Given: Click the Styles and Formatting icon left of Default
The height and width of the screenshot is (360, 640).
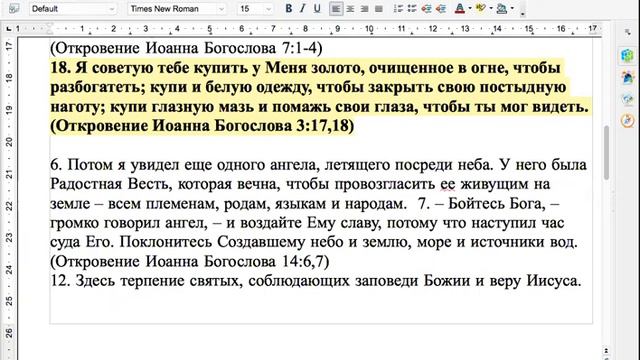Looking at the screenshot, I should [x=13, y=9].
